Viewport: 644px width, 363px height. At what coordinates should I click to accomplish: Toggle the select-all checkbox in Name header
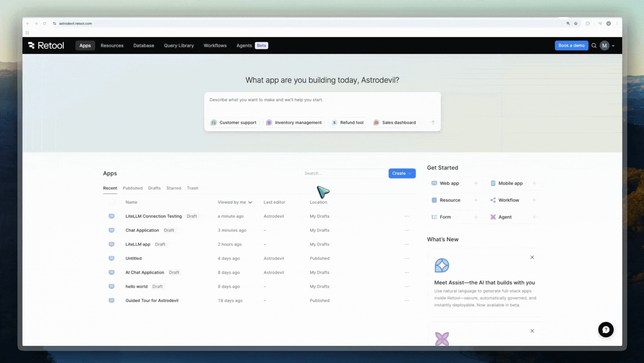112,202
